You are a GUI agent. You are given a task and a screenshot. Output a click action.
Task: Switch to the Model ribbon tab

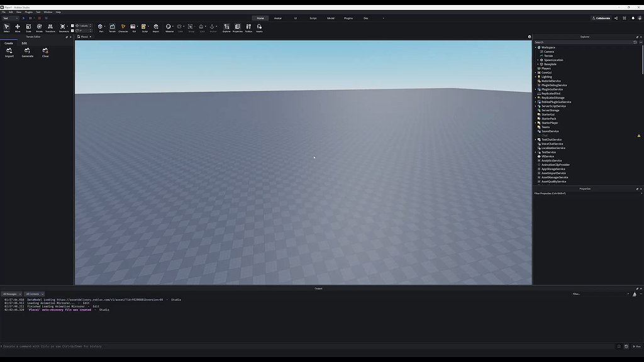[331, 18]
